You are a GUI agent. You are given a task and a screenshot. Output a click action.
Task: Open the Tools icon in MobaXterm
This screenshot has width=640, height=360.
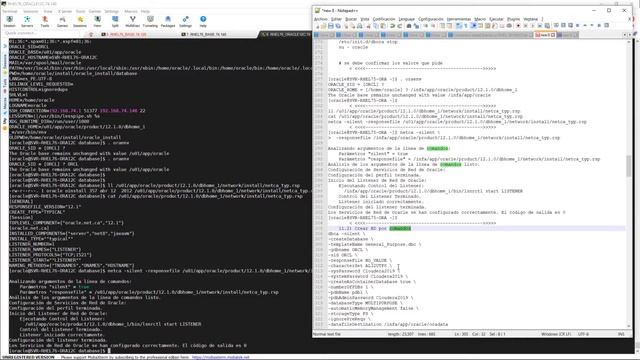click(44, 22)
